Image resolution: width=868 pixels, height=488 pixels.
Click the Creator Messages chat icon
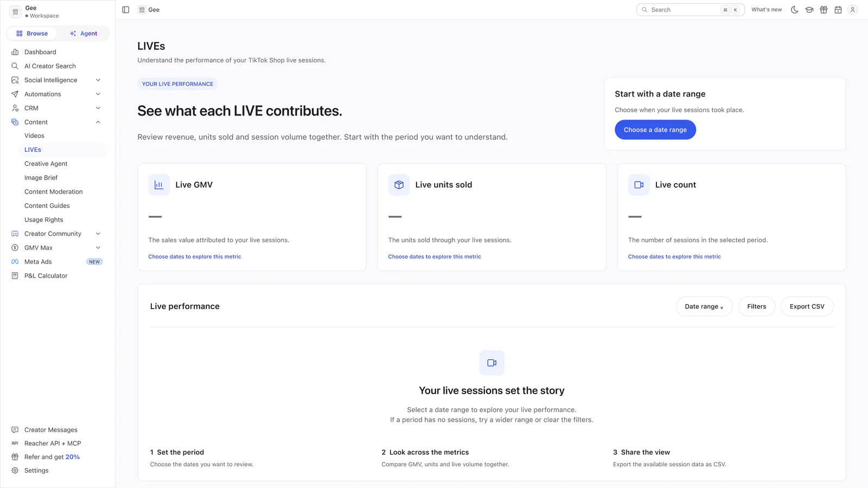click(15, 430)
